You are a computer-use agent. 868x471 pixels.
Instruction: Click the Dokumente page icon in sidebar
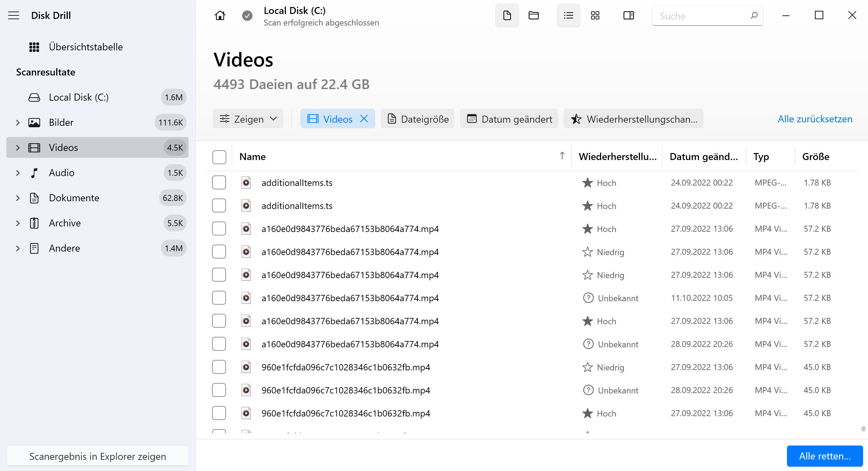point(34,198)
